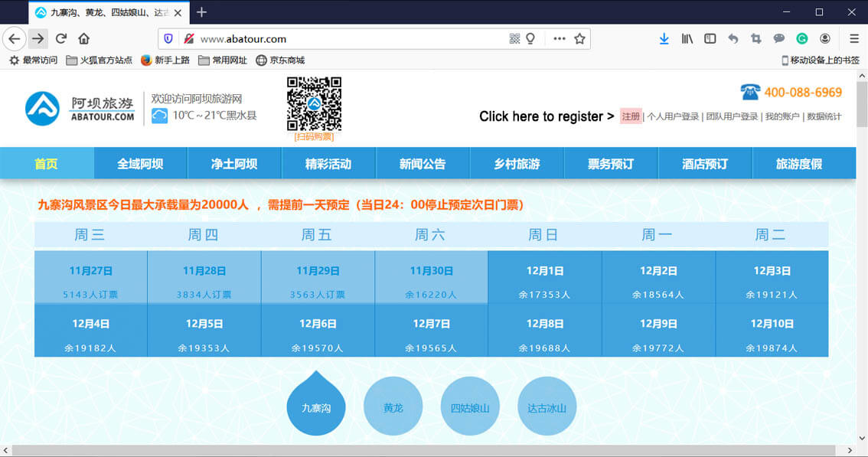The image size is (868, 457).
Task: Select the 新闻公告 navigation tab
Action: (423, 163)
